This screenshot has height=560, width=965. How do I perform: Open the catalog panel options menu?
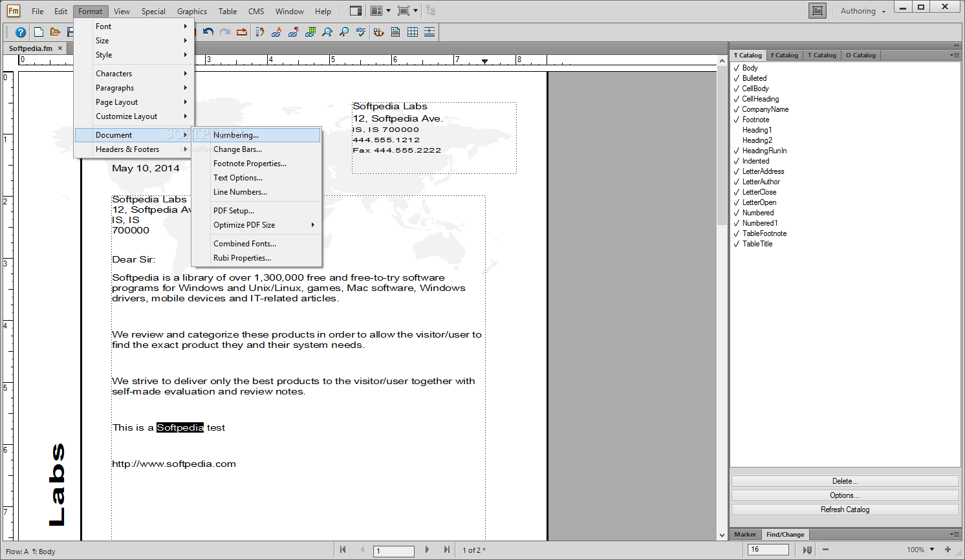(955, 55)
